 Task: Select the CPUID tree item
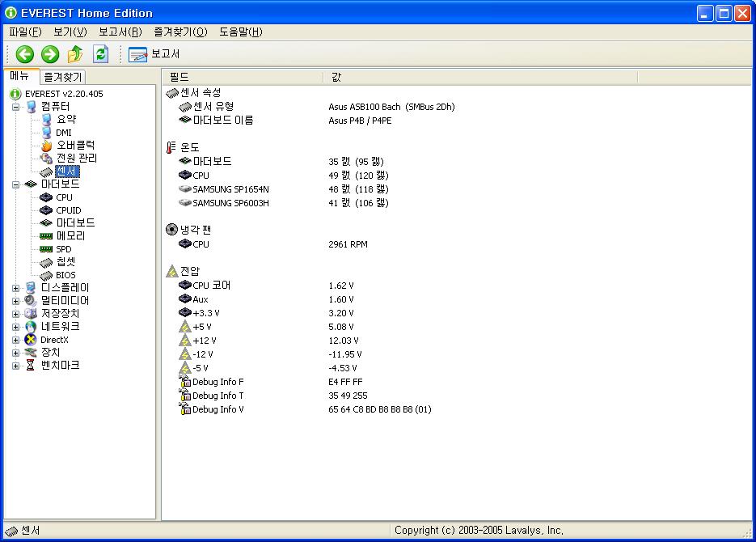(x=69, y=210)
